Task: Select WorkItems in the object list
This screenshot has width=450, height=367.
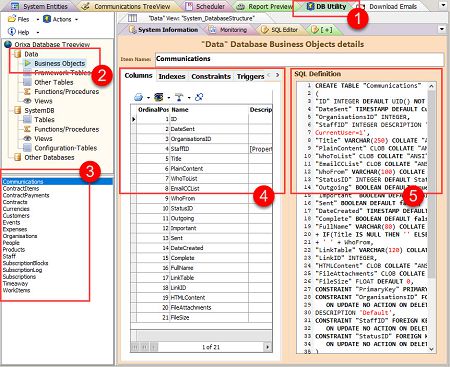Action: (16, 290)
